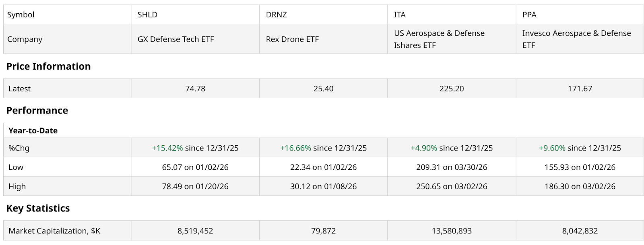Click the DRNZ symbol header
Image resolution: width=644 pixels, height=245 pixels.
pyautogui.click(x=276, y=15)
